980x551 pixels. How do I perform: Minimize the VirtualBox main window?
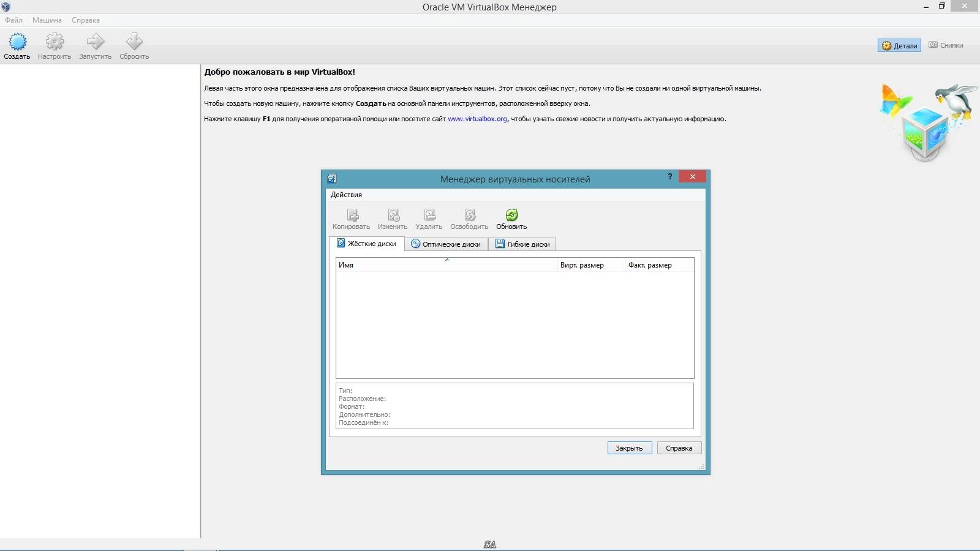pyautogui.click(x=927, y=7)
